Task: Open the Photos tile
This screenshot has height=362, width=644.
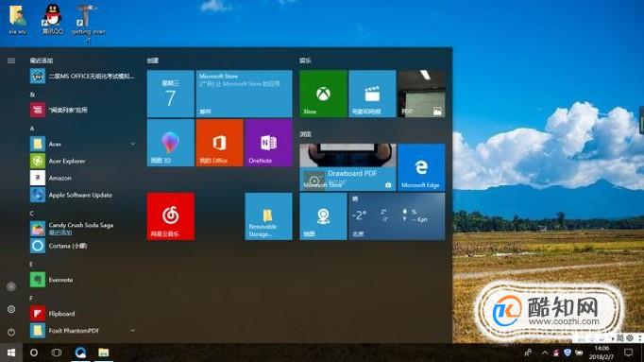Action: pos(421,94)
